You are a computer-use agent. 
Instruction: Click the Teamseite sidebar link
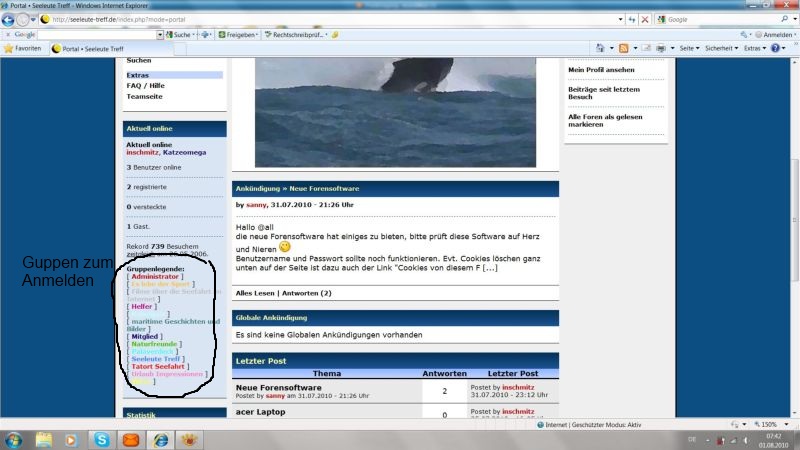[144, 96]
